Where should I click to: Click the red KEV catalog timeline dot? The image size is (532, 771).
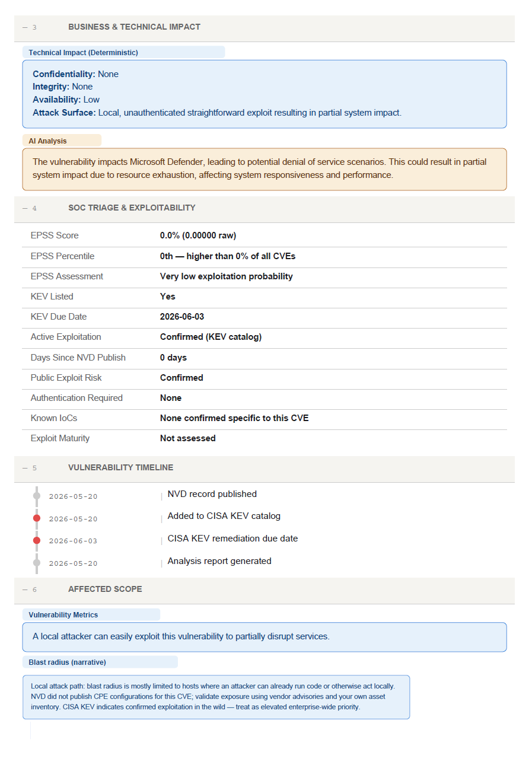[x=37, y=518]
